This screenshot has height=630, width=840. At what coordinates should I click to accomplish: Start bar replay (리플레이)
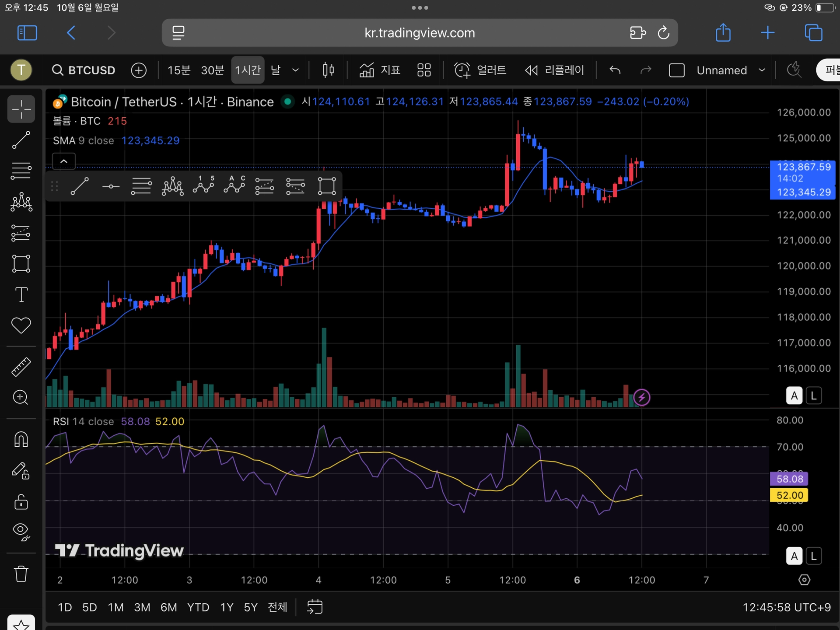pos(554,70)
